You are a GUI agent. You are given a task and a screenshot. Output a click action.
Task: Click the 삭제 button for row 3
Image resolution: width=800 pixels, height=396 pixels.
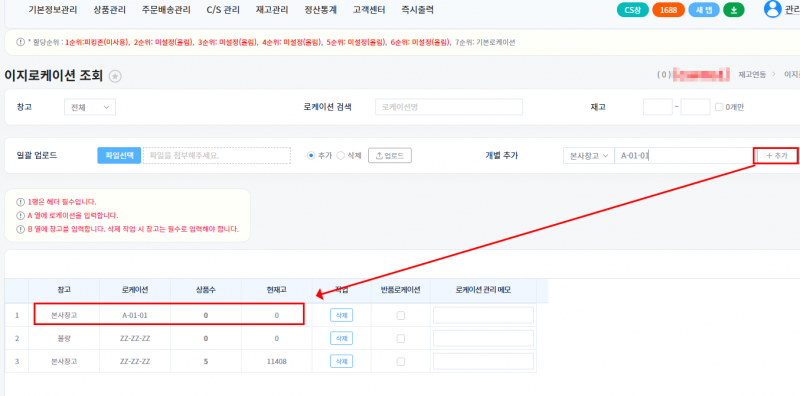(341, 361)
